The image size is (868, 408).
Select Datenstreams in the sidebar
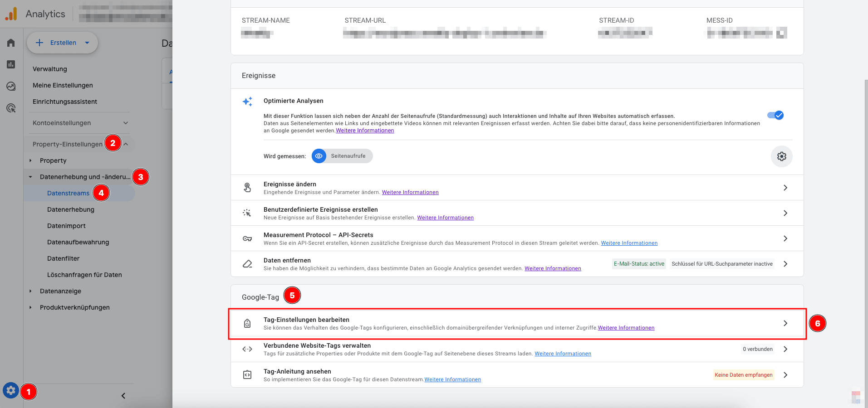click(x=68, y=193)
